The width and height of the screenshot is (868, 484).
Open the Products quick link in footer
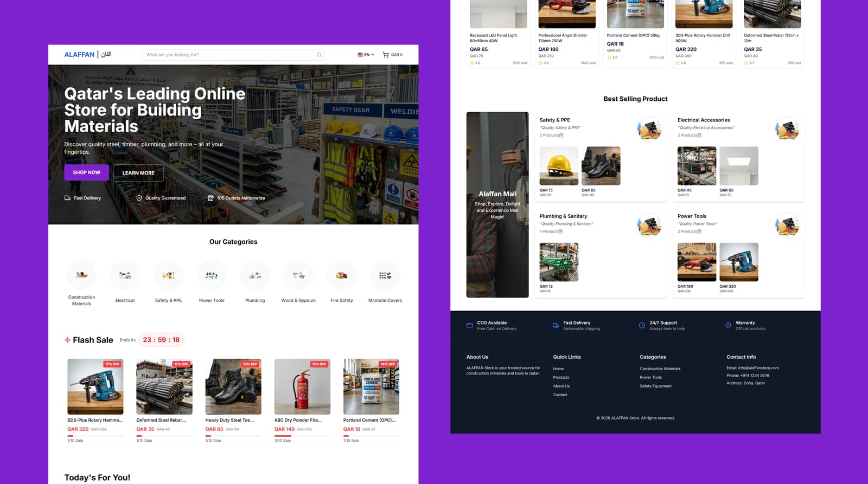coord(561,377)
